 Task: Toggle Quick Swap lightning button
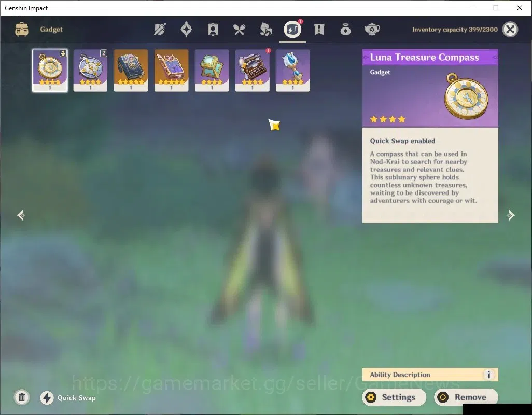[47, 398]
